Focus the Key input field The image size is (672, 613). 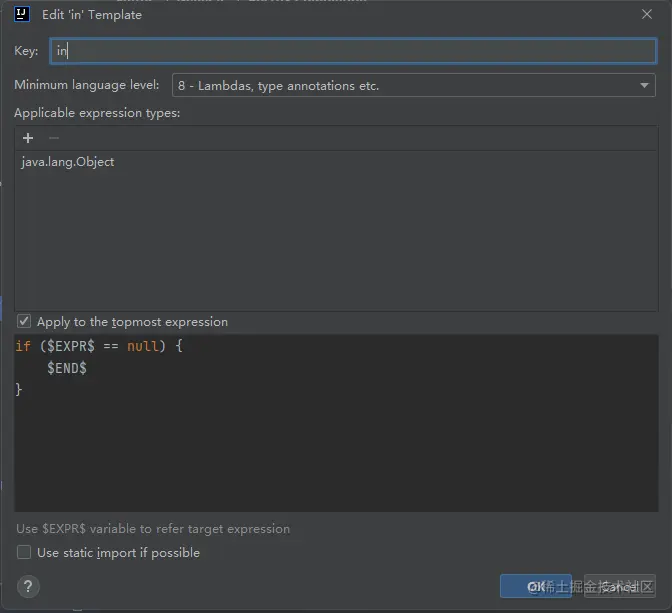pyautogui.click(x=353, y=51)
